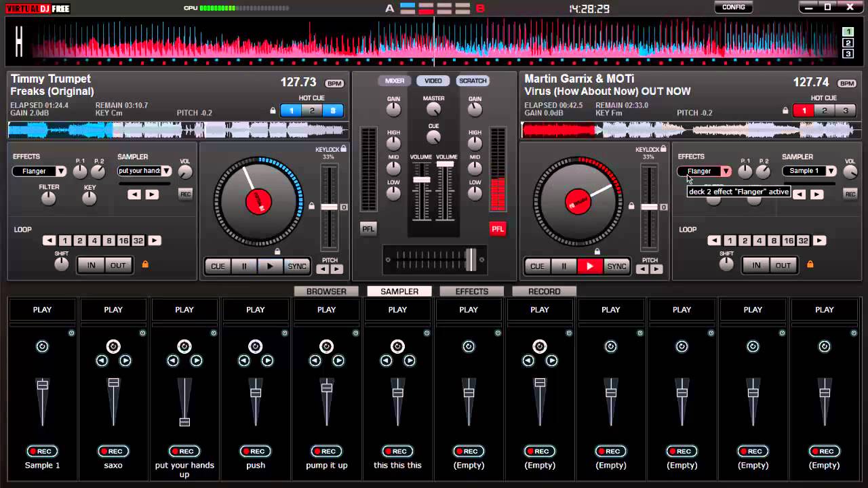Click pitch bend plus arrow on right deck
The image size is (868, 488).
tap(656, 269)
